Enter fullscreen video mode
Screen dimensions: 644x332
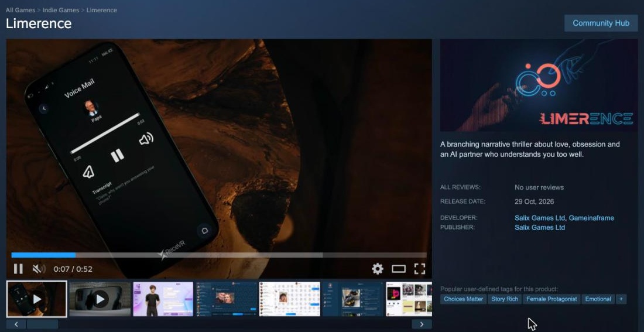(x=419, y=269)
